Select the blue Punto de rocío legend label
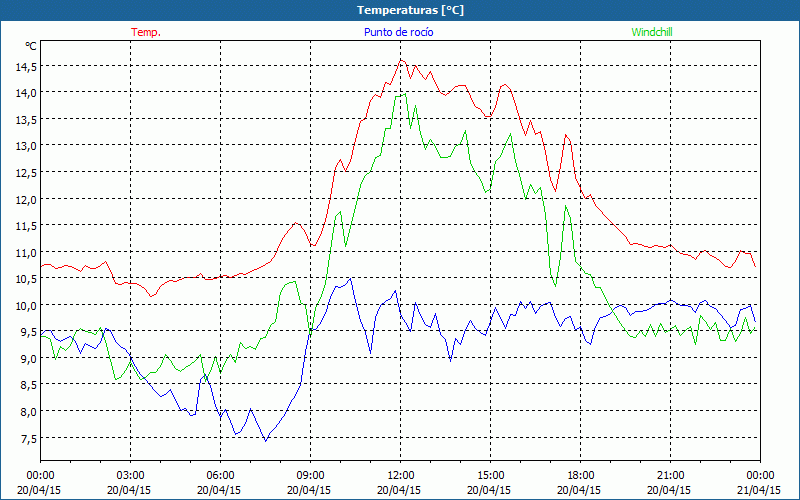800x500 pixels. 398,32
